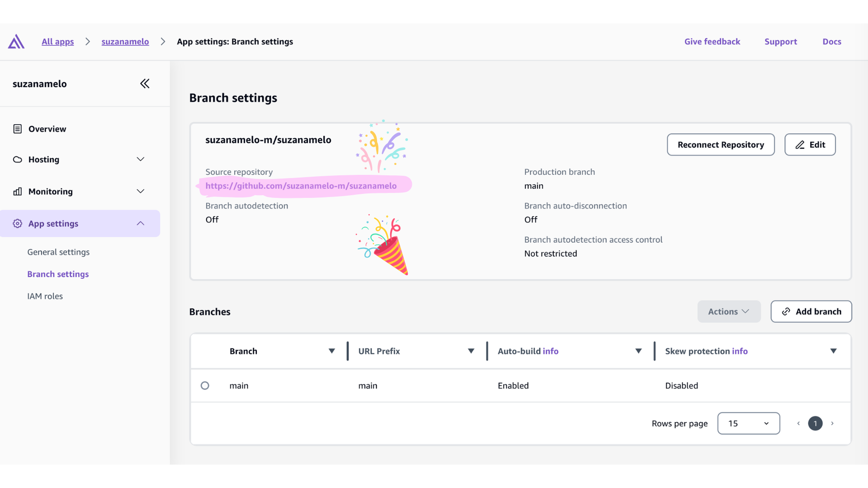Screen dimensions: 868x488
Task: Click the link icon on Add branch
Action: pyautogui.click(x=786, y=312)
